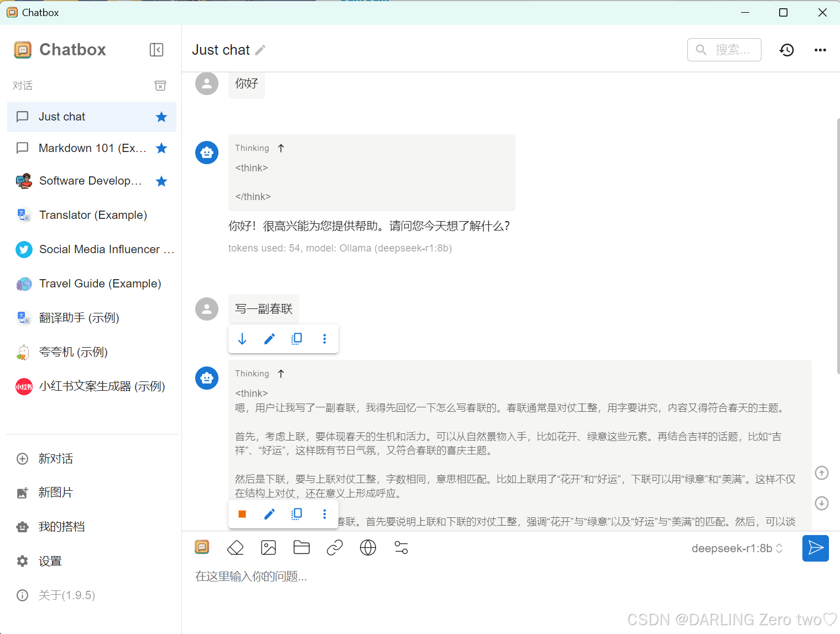This screenshot has height=634, width=840.
Task: Open 设置 settings from sidebar
Action: (50, 561)
